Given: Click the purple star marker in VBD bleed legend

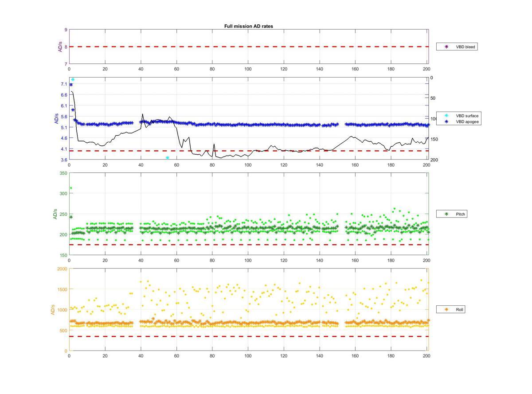Looking at the screenshot, I should (x=446, y=47).
